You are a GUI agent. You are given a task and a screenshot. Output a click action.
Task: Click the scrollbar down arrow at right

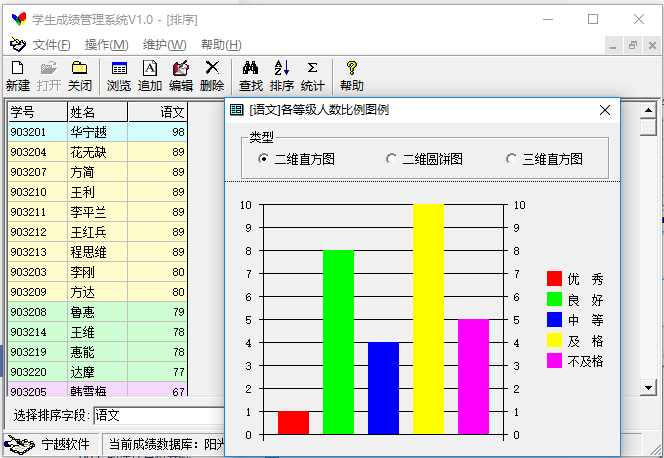pyautogui.click(x=647, y=388)
